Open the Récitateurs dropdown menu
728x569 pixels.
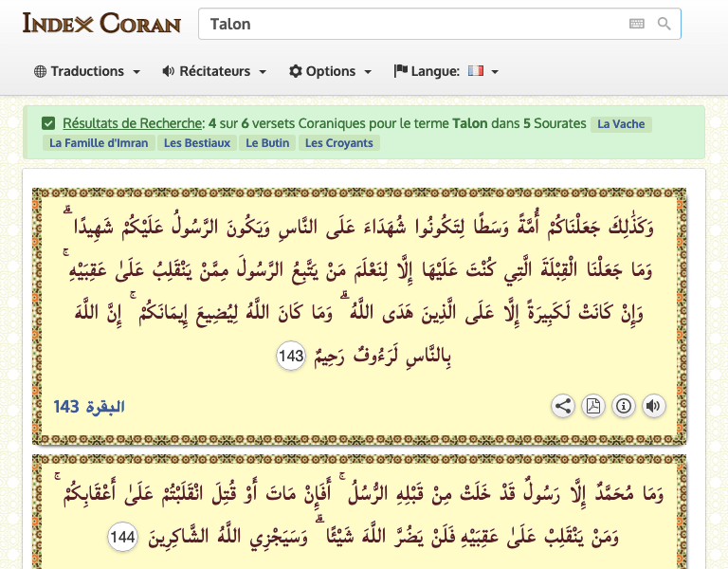tap(214, 71)
